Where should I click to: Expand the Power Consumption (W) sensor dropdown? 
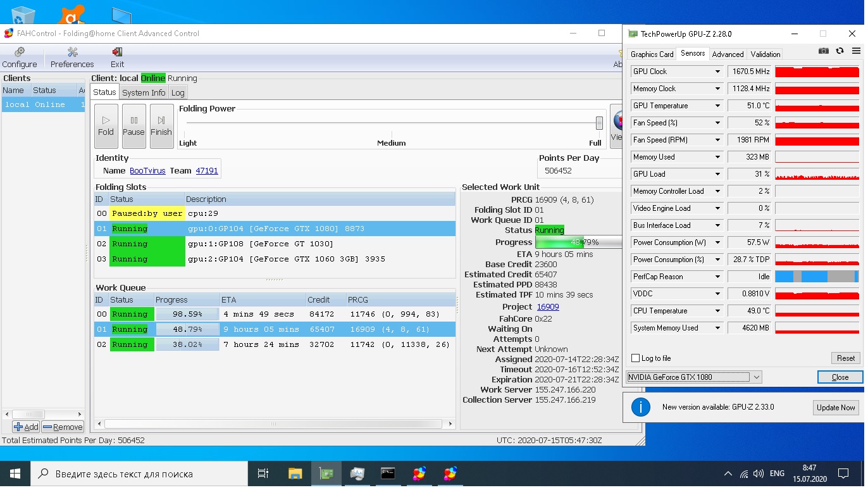pos(717,242)
